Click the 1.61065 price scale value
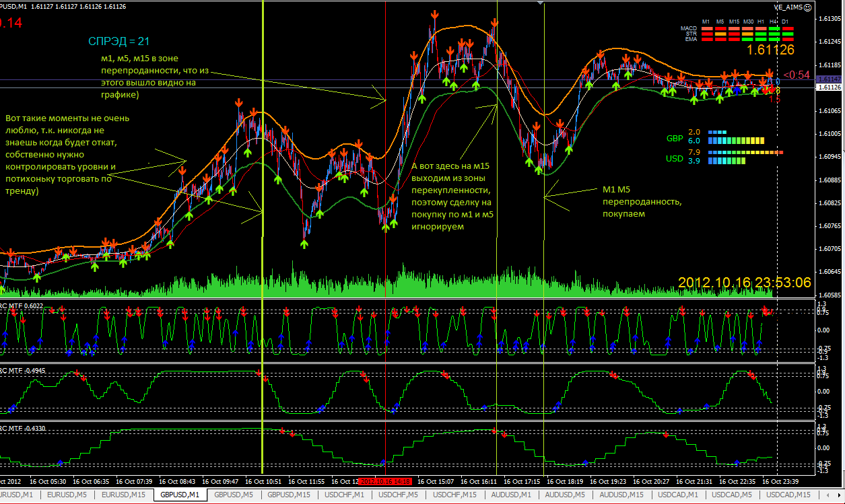The image size is (845, 504). [830, 110]
